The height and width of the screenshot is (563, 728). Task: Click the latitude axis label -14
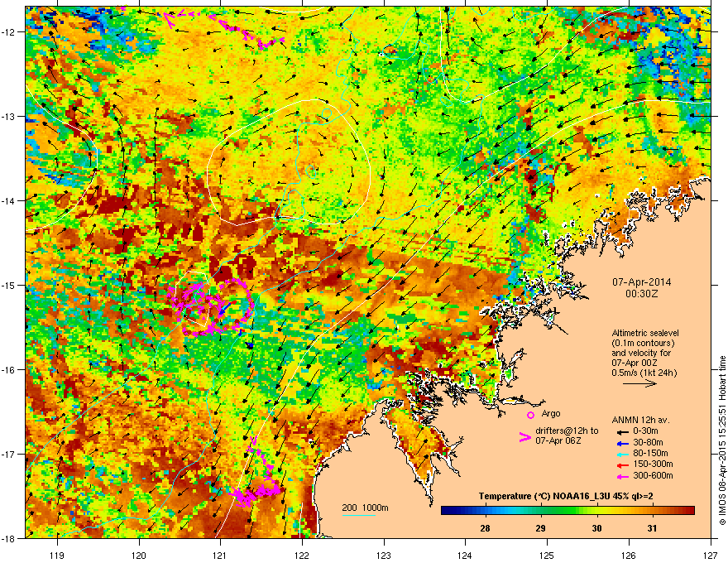(9, 200)
